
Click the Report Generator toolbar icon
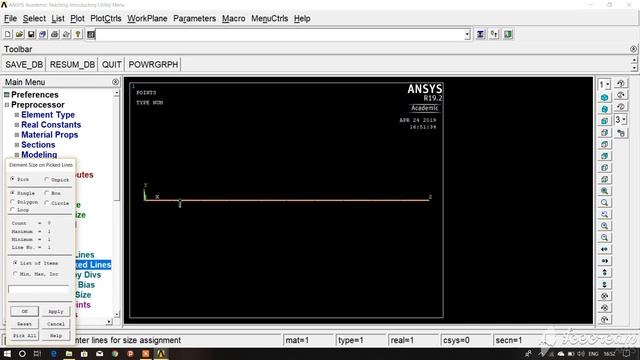click(x=66, y=35)
